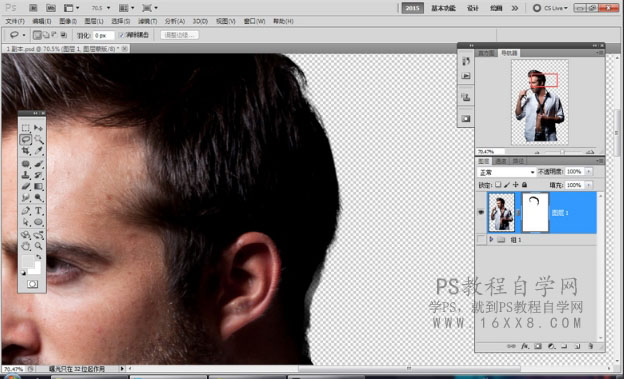Select the Quick Selection tool
Viewport: 624px width, 379px height.
click(x=39, y=139)
